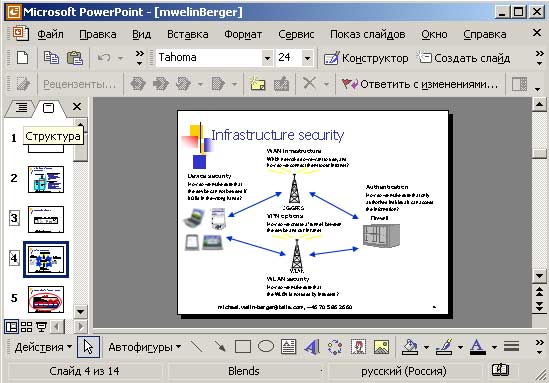Click previous slide double-arrow button
549x383 pixels.
(539, 291)
